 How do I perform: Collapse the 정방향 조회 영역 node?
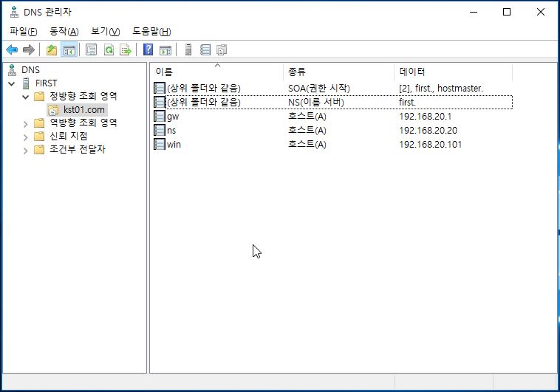pos(25,97)
